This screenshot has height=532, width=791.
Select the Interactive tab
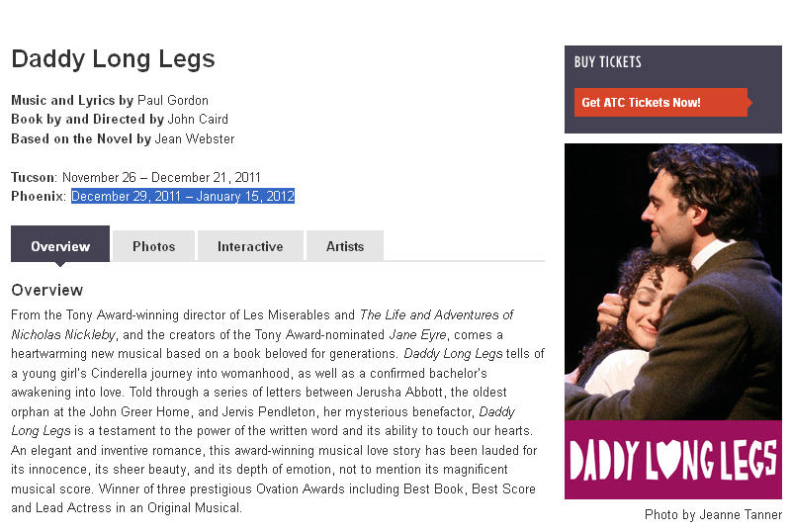click(250, 246)
